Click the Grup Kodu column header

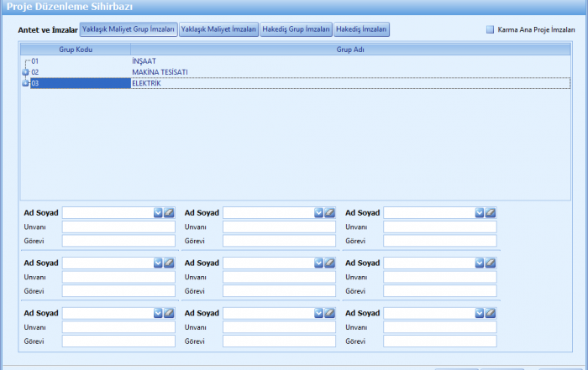pos(75,50)
